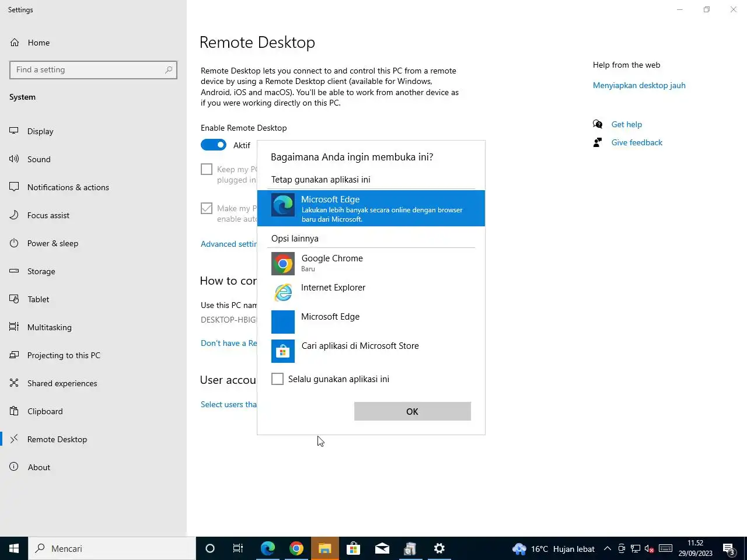Screen dimensions: 747x560
Task: Click weather widget 16°C Hujan lebat
Action: 553,549
